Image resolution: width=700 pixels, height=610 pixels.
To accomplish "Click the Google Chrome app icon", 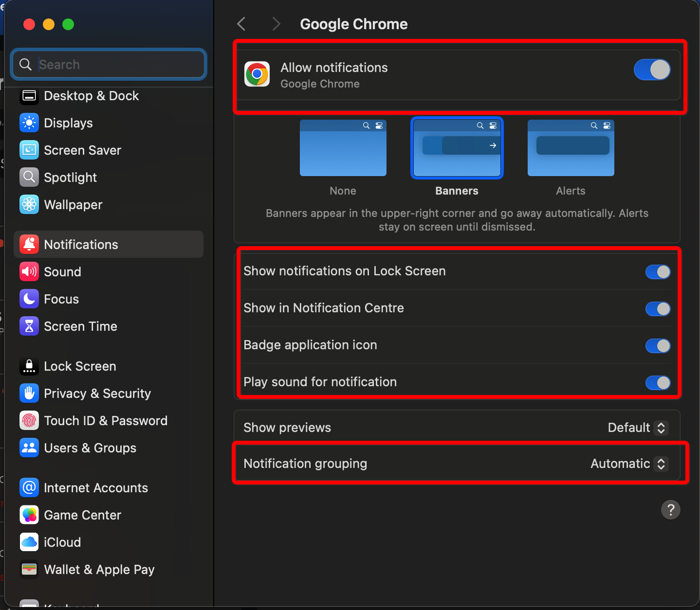I will (257, 74).
